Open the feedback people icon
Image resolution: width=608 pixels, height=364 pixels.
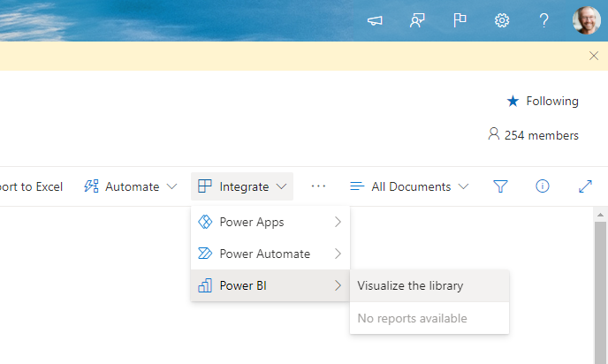[417, 20]
